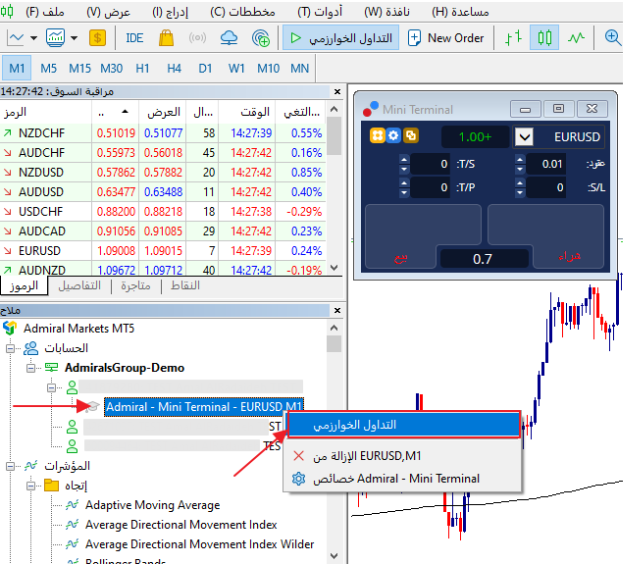This screenshot has width=624, height=564.
Task: Select Admiral - Mini Terminal - EURUSD,M1 item
Action: pyautogui.click(x=204, y=407)
